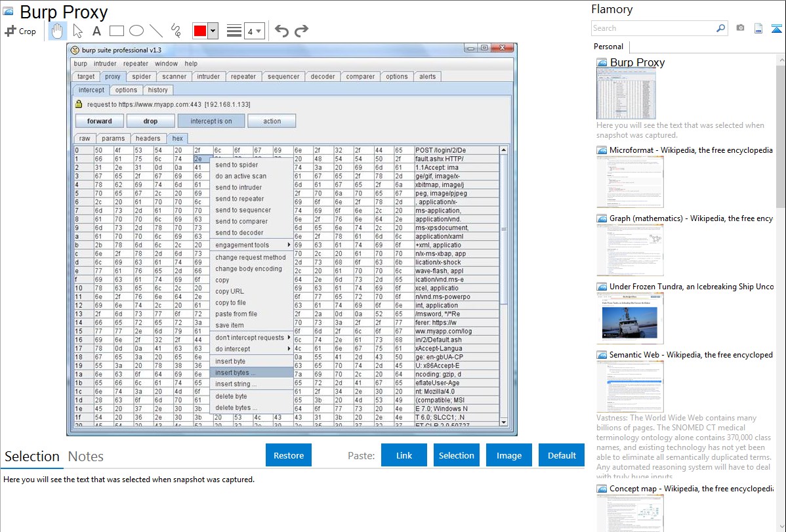Open the Personal tab in Flamory panel
786x532 pixels.
(609, 47)
